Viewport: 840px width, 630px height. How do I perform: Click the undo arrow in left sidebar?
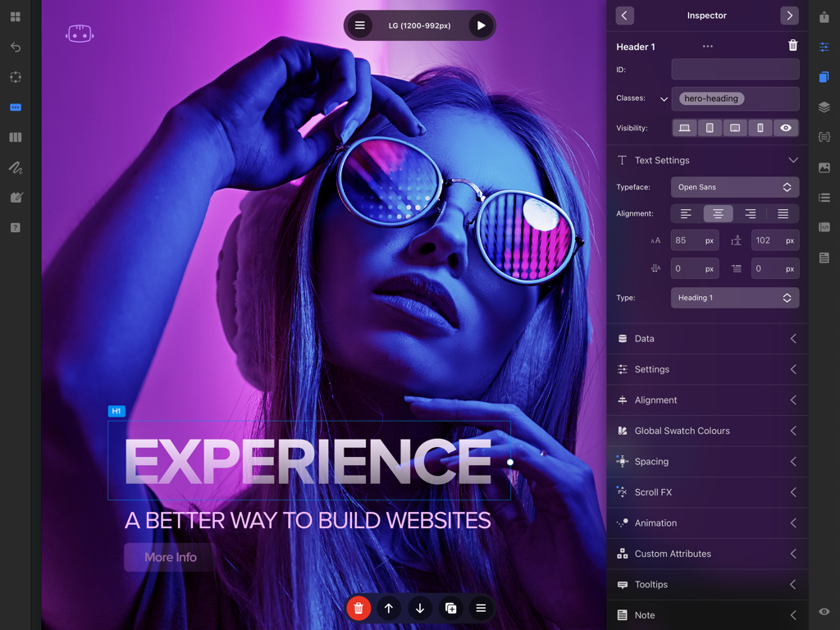coord(15,47)
